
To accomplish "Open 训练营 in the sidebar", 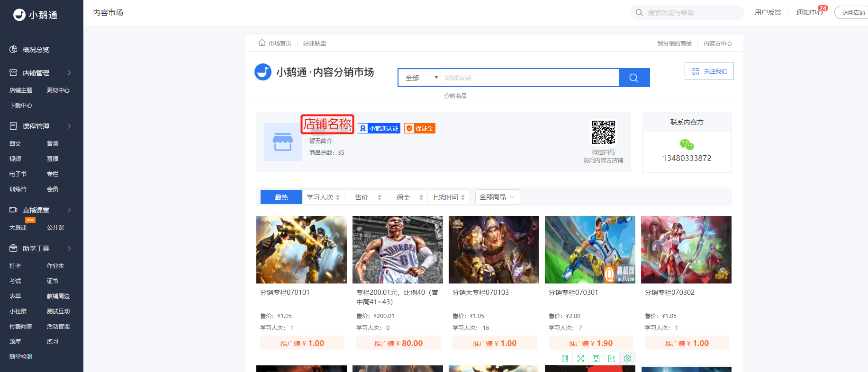I will click(x=18, y=189).
